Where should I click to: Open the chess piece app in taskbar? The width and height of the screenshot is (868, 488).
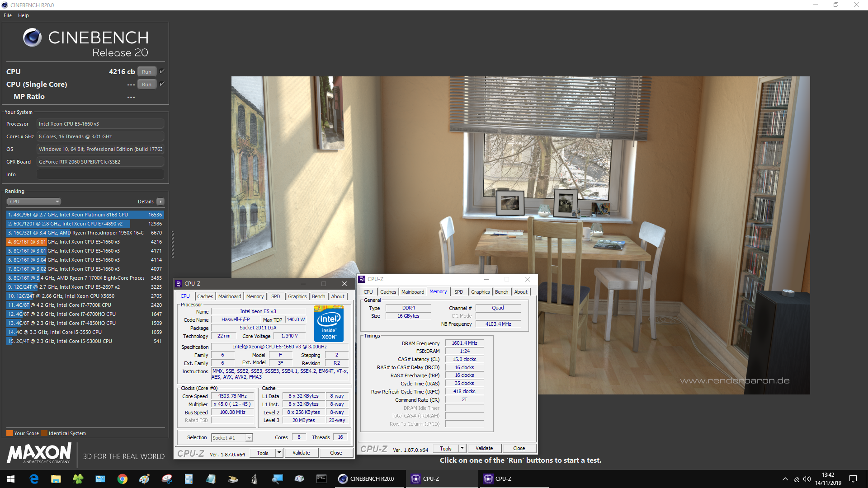[x=255, y=479]
